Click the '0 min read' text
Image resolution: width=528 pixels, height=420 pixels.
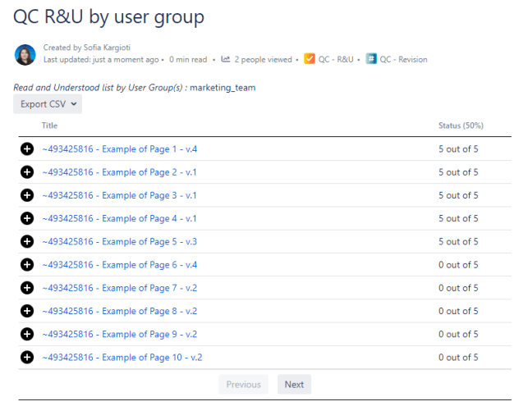pyautogui.click(x=188, y=60)
